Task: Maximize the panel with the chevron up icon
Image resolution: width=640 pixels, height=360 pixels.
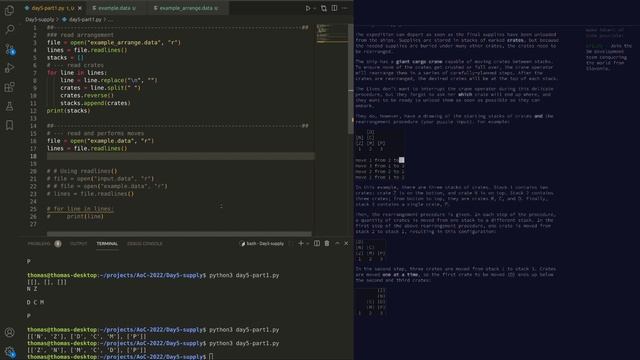Action: (x=337, y=244)
